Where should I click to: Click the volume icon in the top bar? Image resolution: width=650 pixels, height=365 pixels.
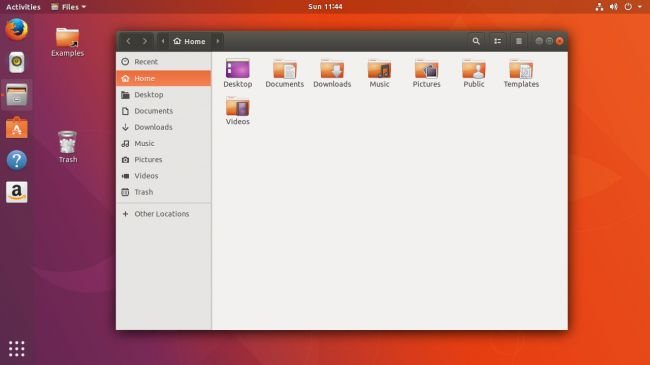(x=614, y=7)
